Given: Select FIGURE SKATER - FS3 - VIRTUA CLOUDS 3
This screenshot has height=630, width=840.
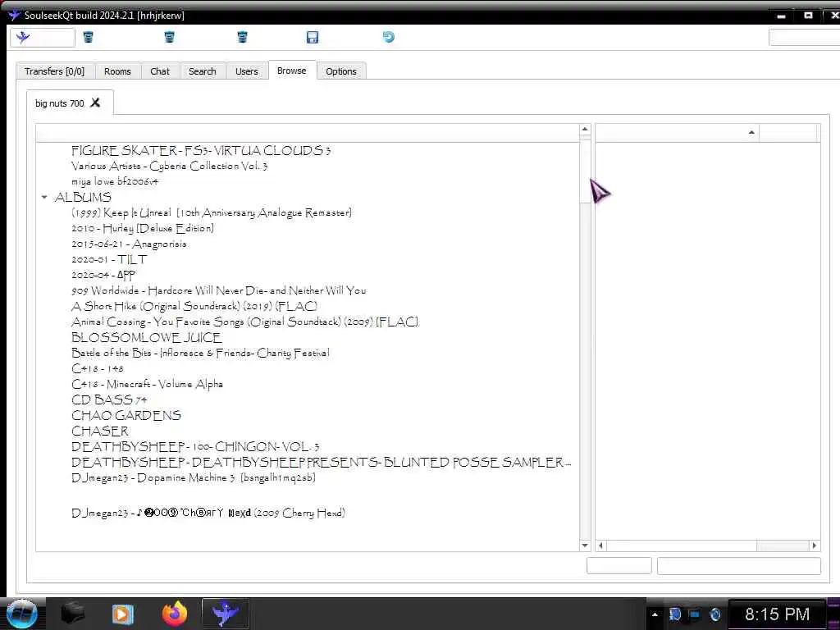Looking at the screenshot, I should pos(201,151).
